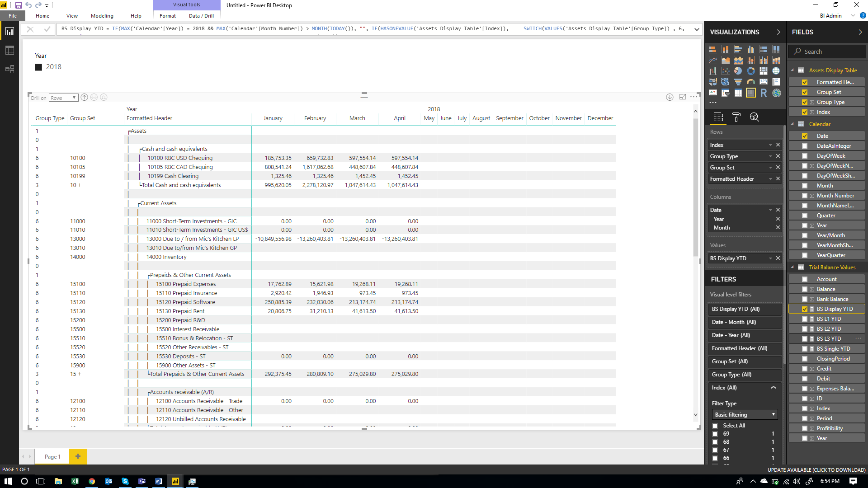Choose the Treemap visualization
Screen dimensions: 868x488
[x=764, y=71]
